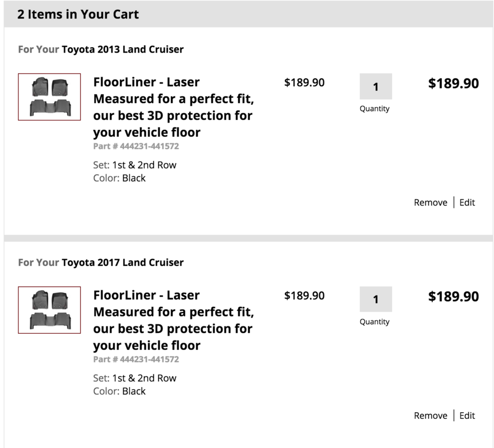Screen dimensions: 494x448
Task: Click "Set: 1st & 2nd Row" on the 2017 item
Action: pyautogui.click(x=134, y=378)
